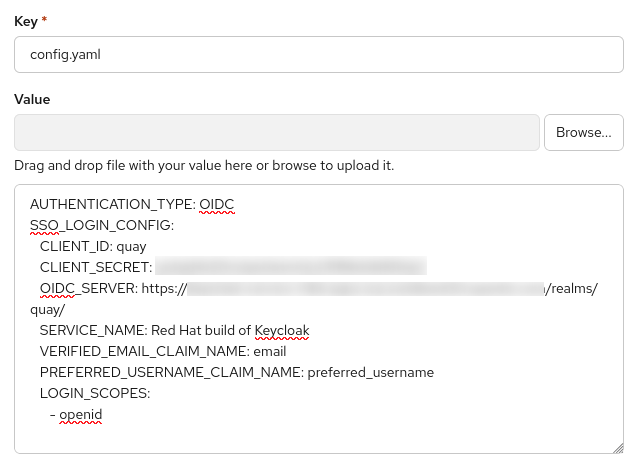The image size is (636, 469).
Task: Click the OIDC_SERVER key text
Action: [86, 289]
